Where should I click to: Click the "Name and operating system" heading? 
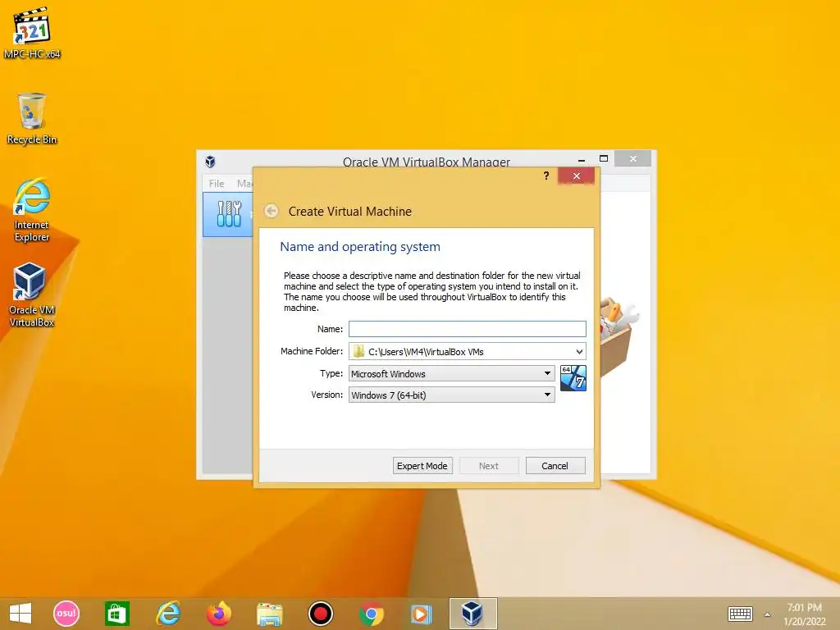click(x=360, y=246)
